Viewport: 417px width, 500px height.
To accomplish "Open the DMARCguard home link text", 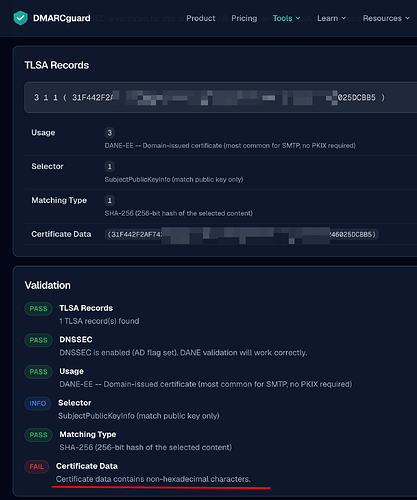I will coord(61,18).
